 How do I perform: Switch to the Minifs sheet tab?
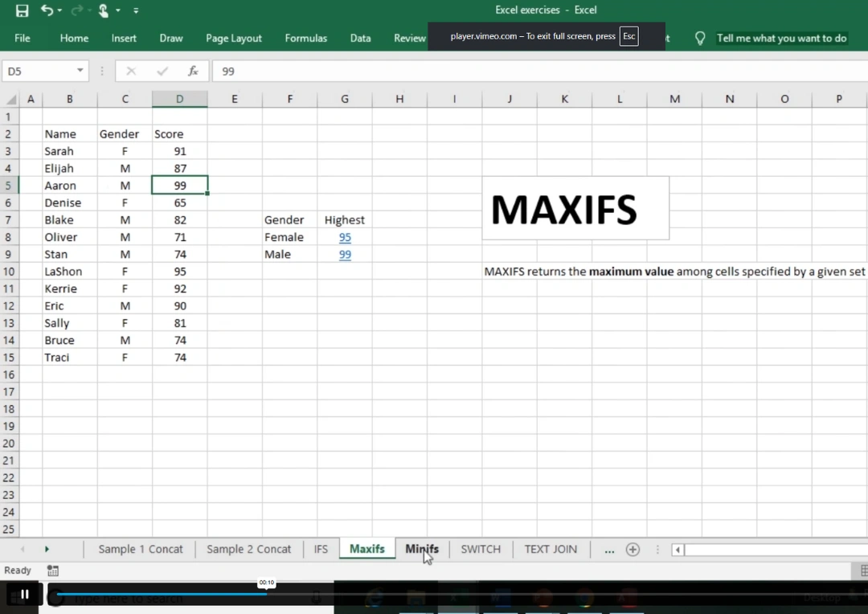(x=422, y=549)
